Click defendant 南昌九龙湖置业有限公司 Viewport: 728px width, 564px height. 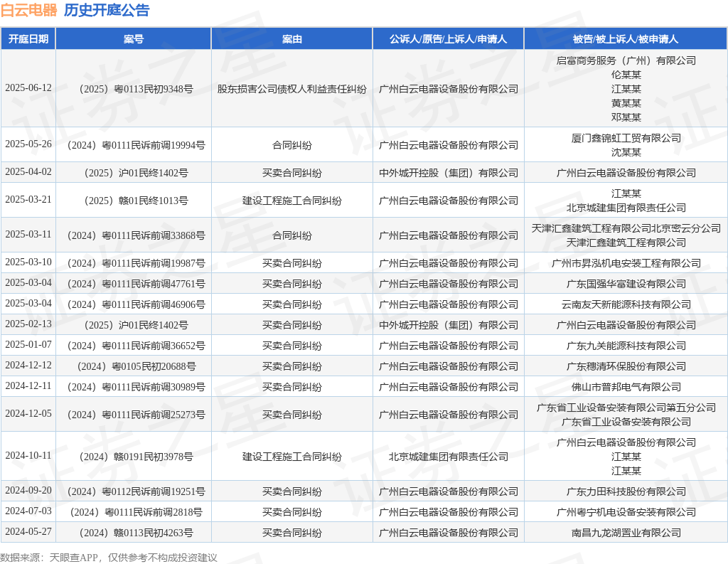tap(626, 533)
